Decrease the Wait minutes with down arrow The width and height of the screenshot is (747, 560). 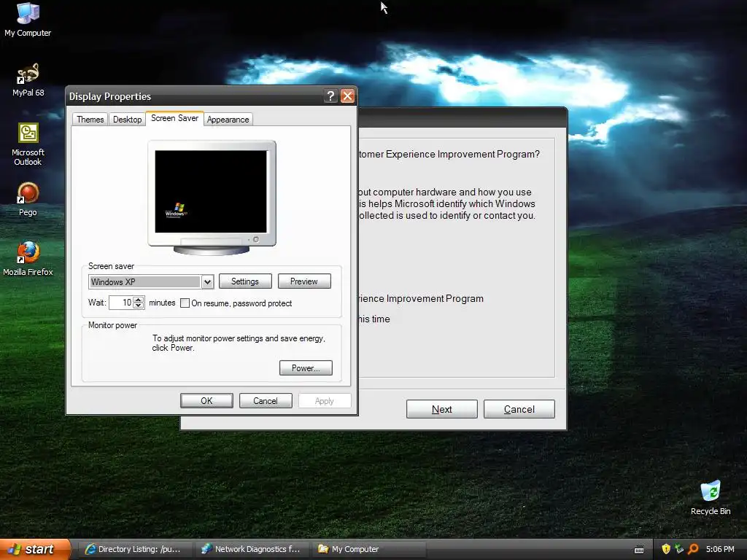click(138, 306)
